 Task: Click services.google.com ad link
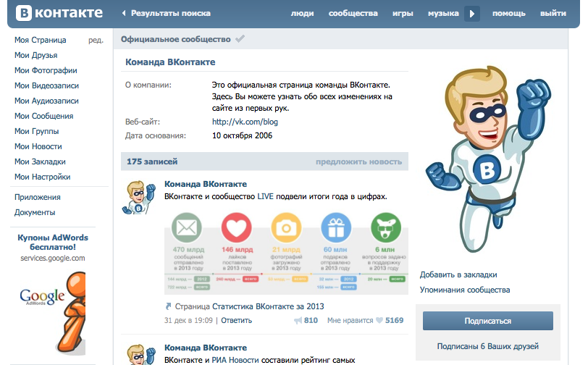pos(53,258)
